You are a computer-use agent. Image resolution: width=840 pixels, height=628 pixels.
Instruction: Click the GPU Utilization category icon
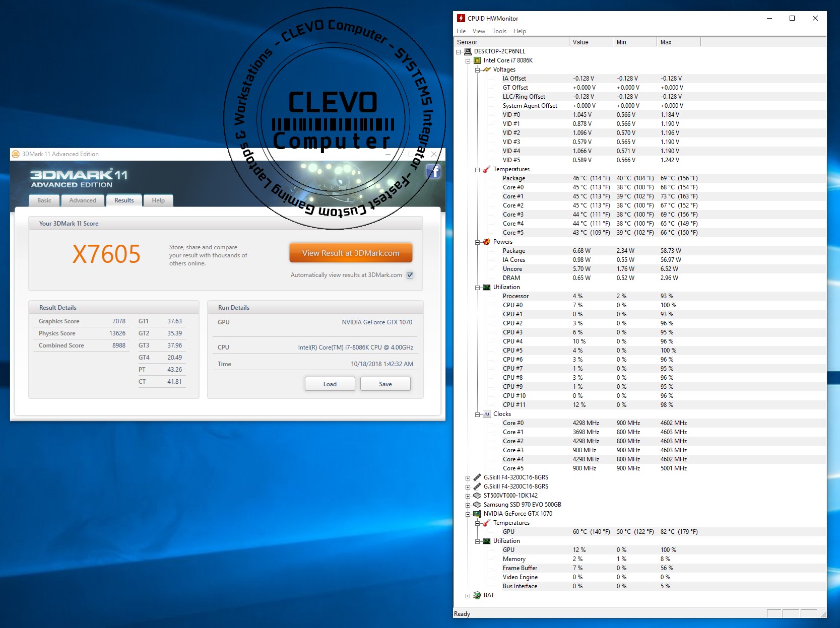click(487, 541)
